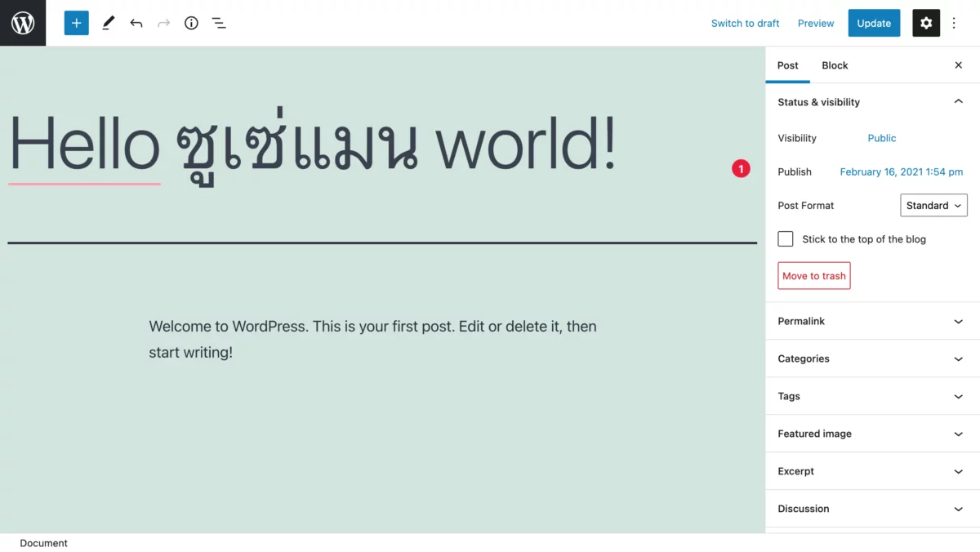Collapse the Status & visibility section
The image size is (980, 552).
point(958,102)
